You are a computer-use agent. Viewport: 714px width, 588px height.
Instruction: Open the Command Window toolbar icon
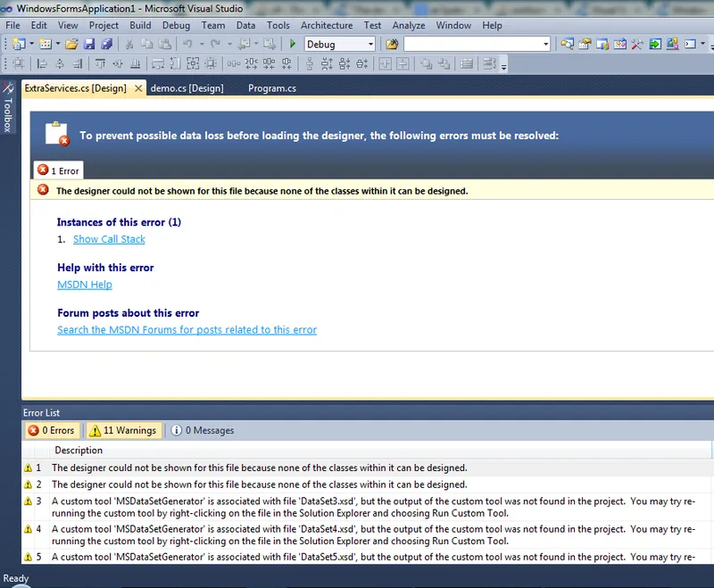point(690,44)
